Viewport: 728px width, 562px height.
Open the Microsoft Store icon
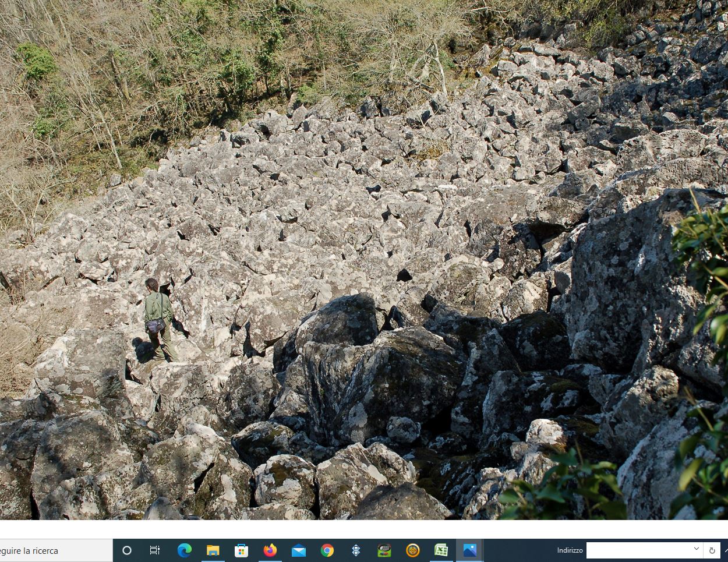coord(241,550)
